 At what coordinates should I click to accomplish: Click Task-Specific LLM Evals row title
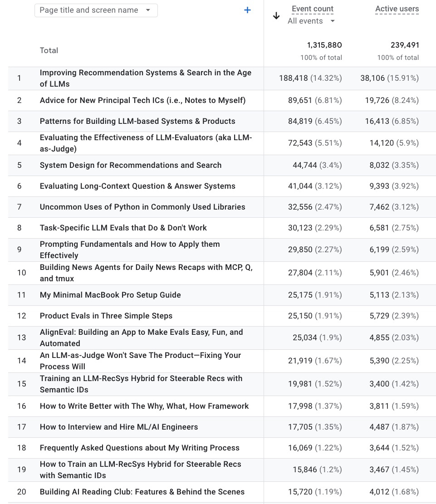pos(123,228)
